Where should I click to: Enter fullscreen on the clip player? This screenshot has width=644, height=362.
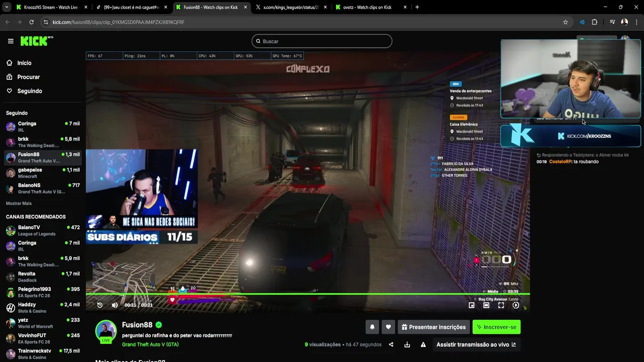pyautogui.click(x=501, y=305)
